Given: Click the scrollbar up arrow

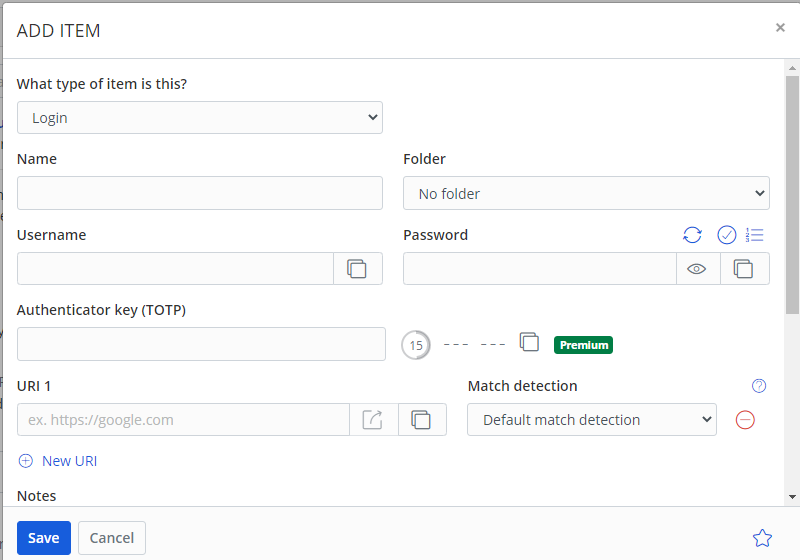Looking at the screenshot, I should 792,68.
